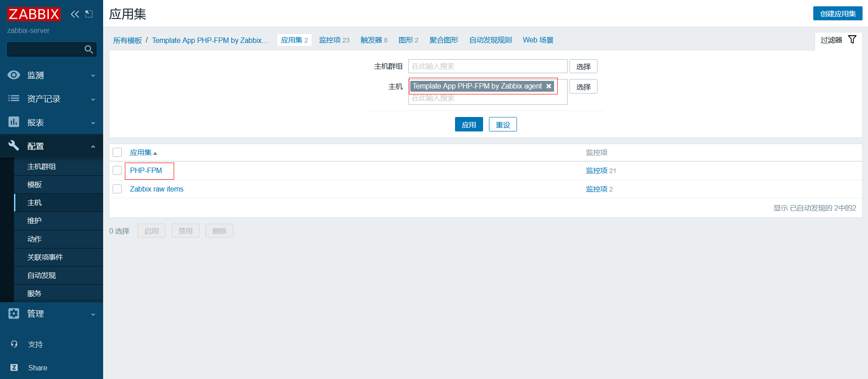Click the 支持 support link
This screenshot has width=868, height=379.
[35, 344]
